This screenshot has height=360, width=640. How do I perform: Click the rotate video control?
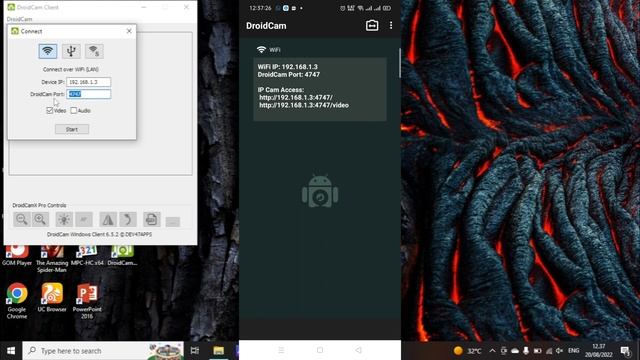click(127, 219)
